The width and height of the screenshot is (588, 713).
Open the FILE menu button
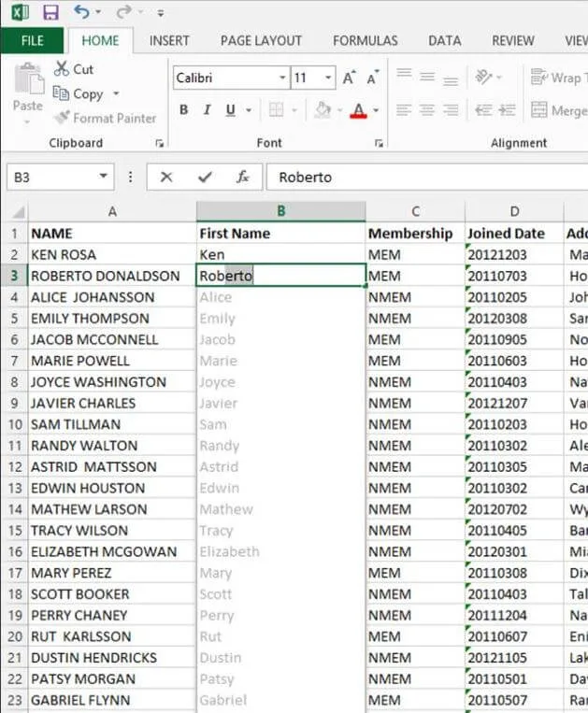[x=32, y=40]
